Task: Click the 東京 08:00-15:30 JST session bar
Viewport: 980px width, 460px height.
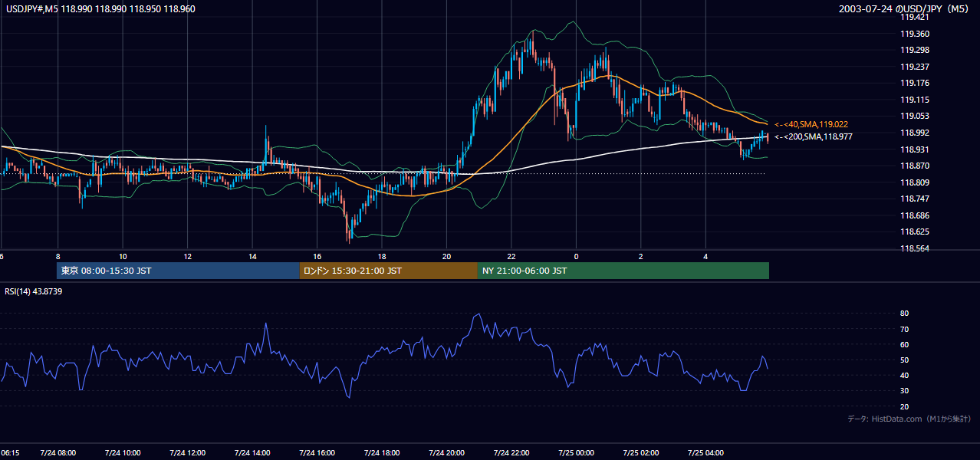Action: (x=178, y=271)
